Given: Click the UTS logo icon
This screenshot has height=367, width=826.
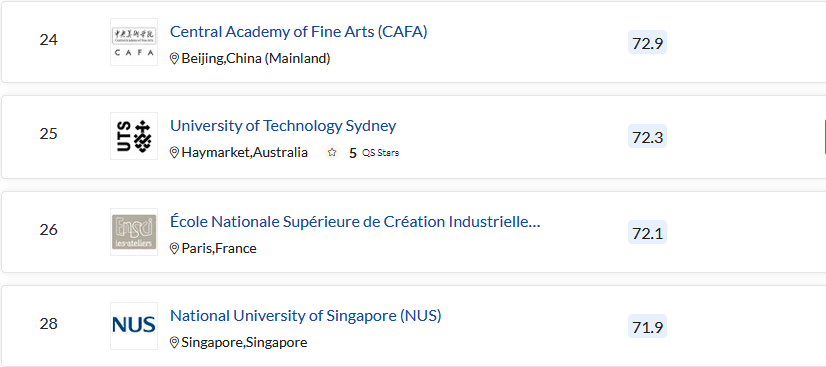Looking at the screenshot, I should tap(134, 136).
